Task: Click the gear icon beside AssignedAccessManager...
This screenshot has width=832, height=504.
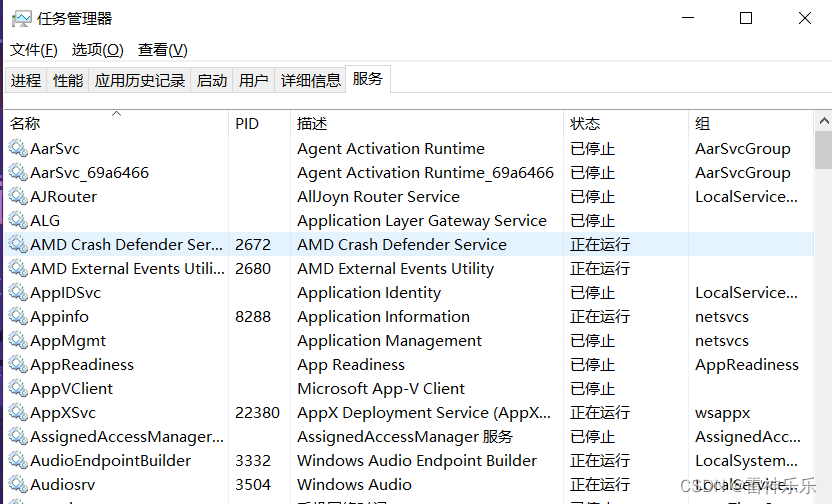Action: click(x=18, y=436)
